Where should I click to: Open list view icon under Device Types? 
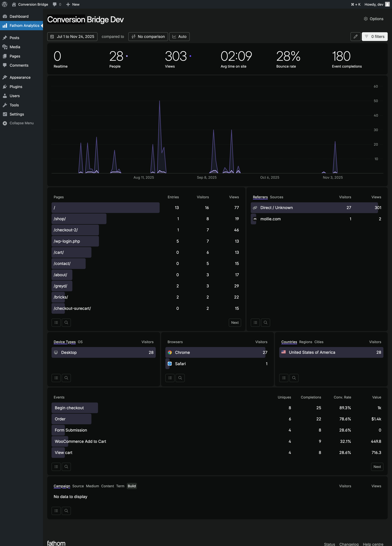[56, 378]
